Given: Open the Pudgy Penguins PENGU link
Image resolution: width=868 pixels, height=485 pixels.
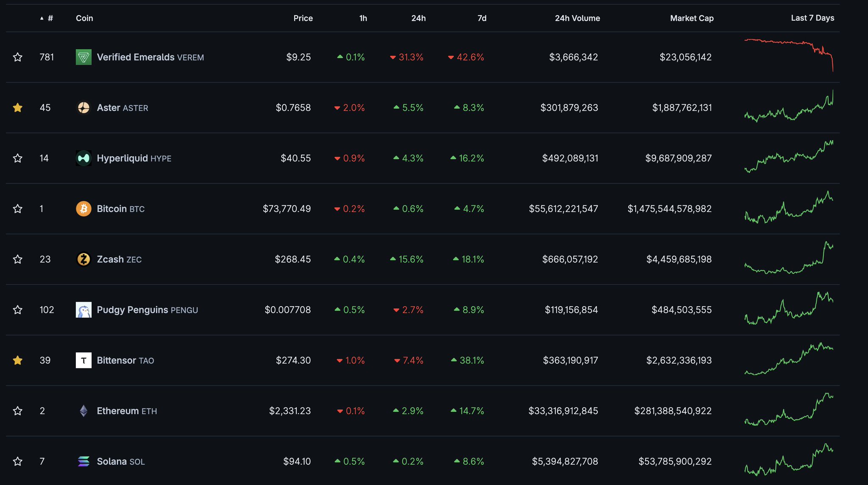Looking at the screenshot, I should pyautogui.click(x=147, y=310).
